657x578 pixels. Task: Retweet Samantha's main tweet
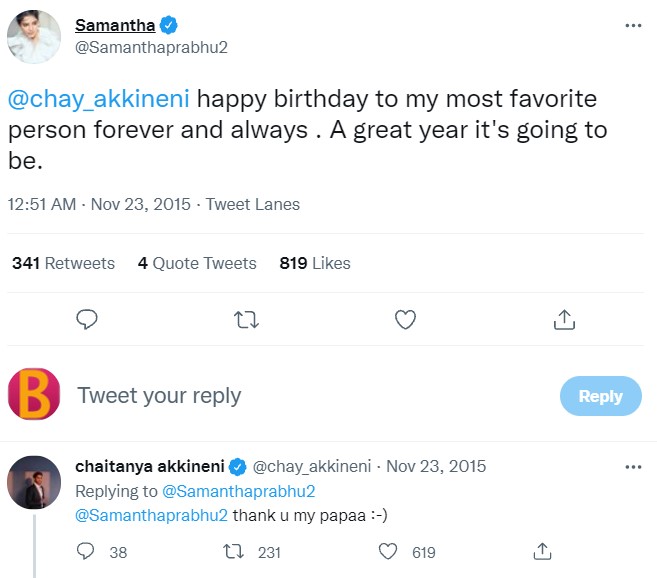(x=246, y=319)
